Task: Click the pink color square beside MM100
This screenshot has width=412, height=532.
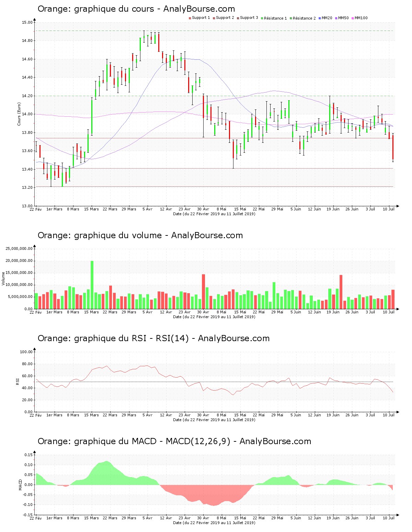Action: point(353,18)
